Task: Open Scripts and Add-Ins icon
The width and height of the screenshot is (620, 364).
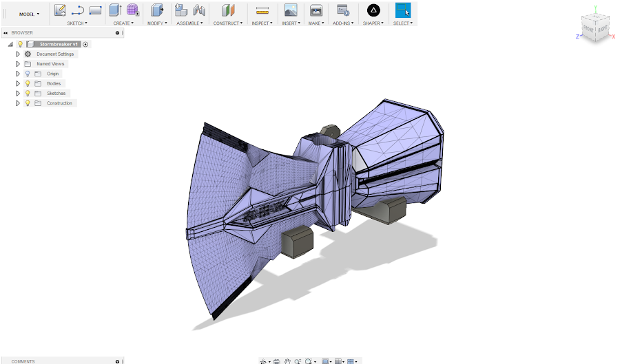Action: pyautogui.click(x=343, y=10)
